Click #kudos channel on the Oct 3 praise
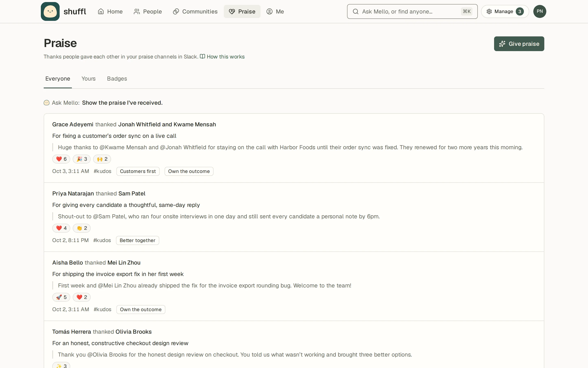Screen dimensions: 588x368 tap(102, 171)
